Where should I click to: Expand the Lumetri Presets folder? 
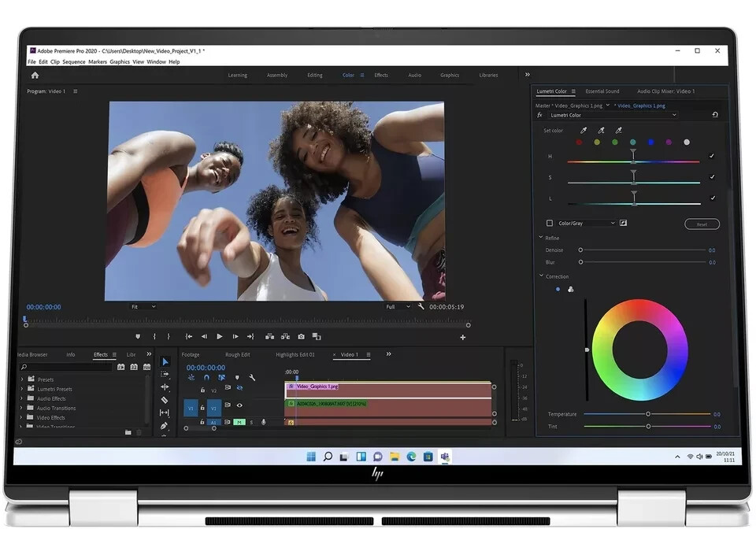22,389
